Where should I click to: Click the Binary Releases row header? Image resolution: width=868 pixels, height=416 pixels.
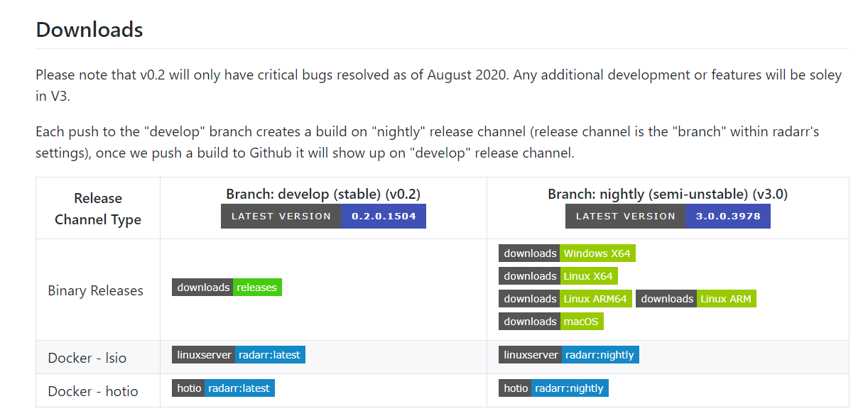(x=94, y=290)
